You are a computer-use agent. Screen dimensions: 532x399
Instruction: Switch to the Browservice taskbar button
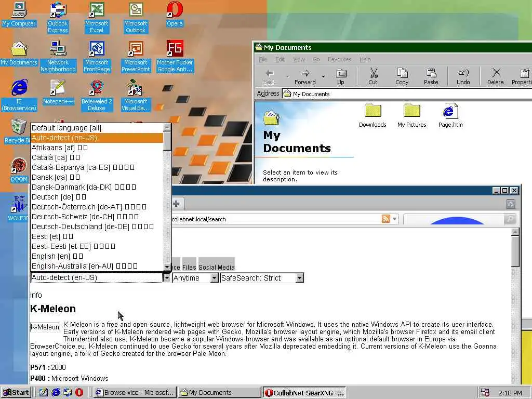[135, 393]
